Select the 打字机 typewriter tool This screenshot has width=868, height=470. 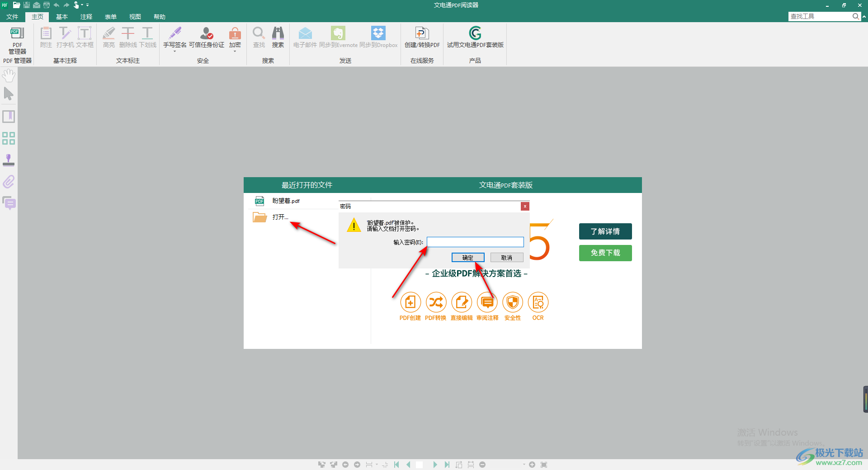click(x=65, y=37)
